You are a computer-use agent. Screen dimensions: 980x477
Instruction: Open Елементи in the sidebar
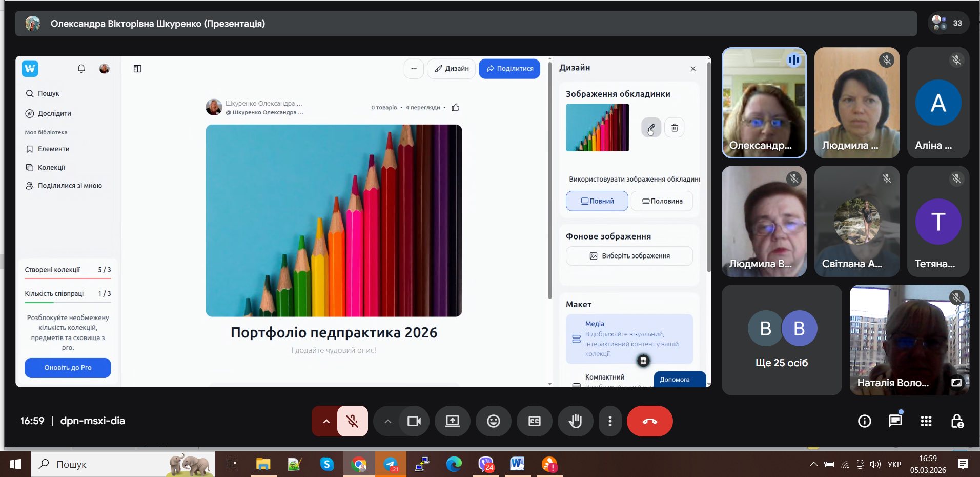(x=53, y=149)
